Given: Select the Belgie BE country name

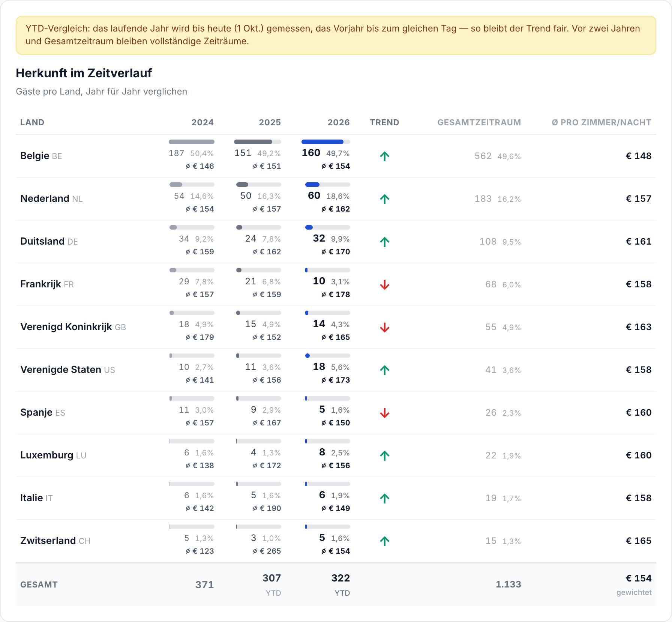Looking at the screenshot, I should (41, 156).
